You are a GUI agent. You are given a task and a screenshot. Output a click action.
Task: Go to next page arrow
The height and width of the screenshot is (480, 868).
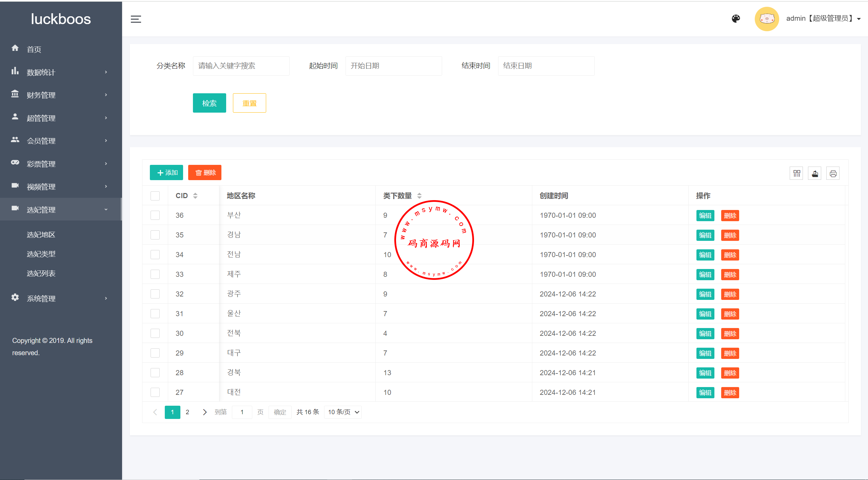click(204, 412)
